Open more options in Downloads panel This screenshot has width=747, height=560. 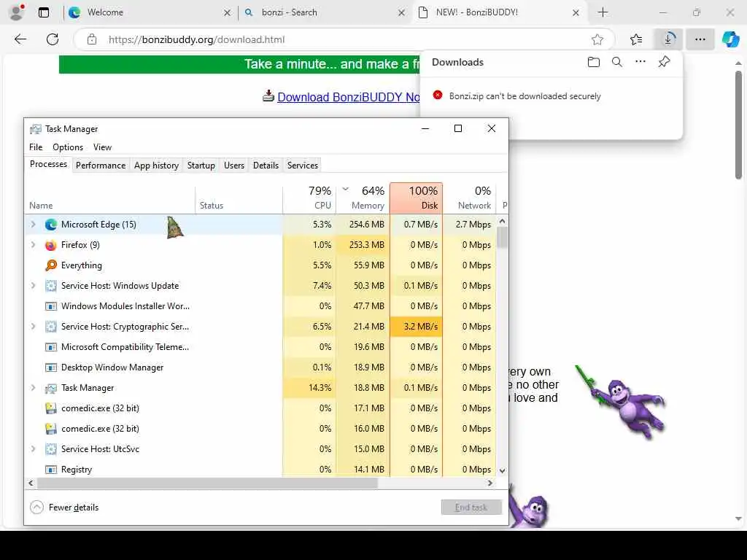tap(640, 61)
